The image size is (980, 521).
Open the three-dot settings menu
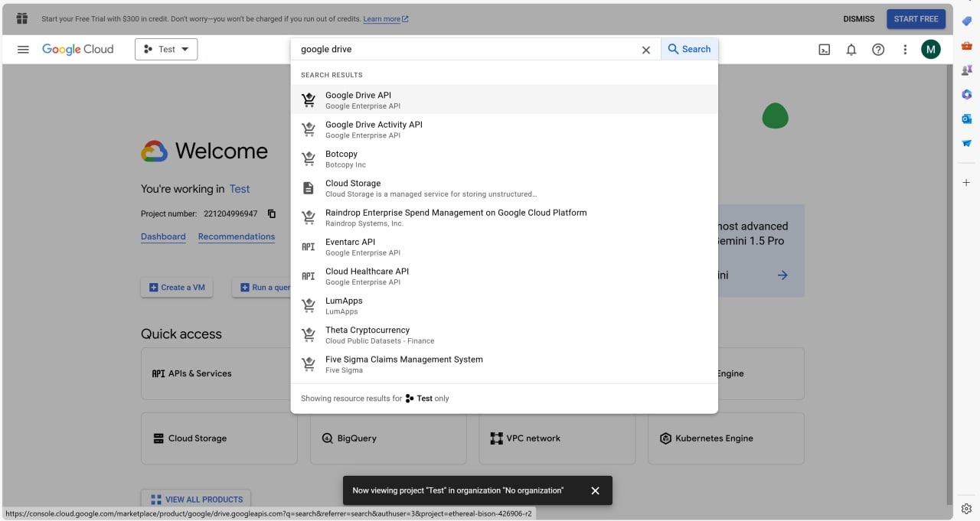click(x=905, y=50)
